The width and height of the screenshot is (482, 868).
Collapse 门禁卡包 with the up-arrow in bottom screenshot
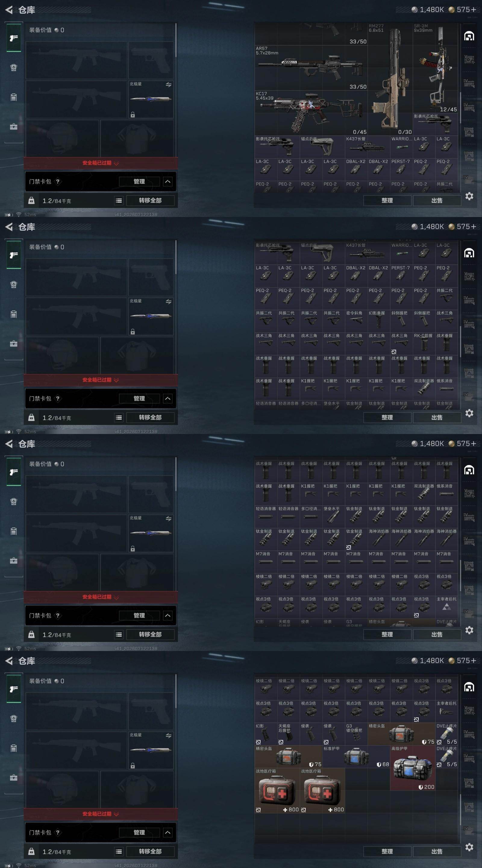pyautogui.click(x=168, y=832)
